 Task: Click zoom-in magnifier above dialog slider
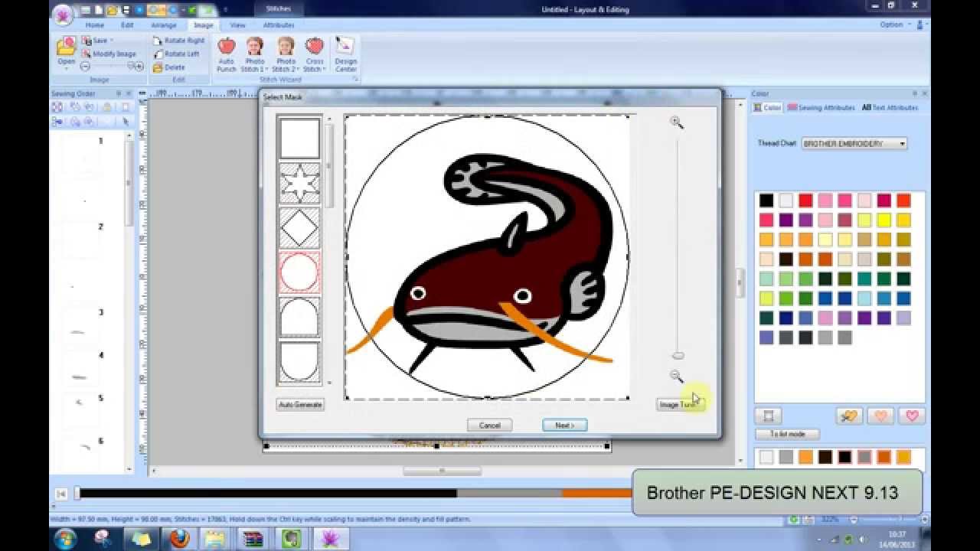677,122
